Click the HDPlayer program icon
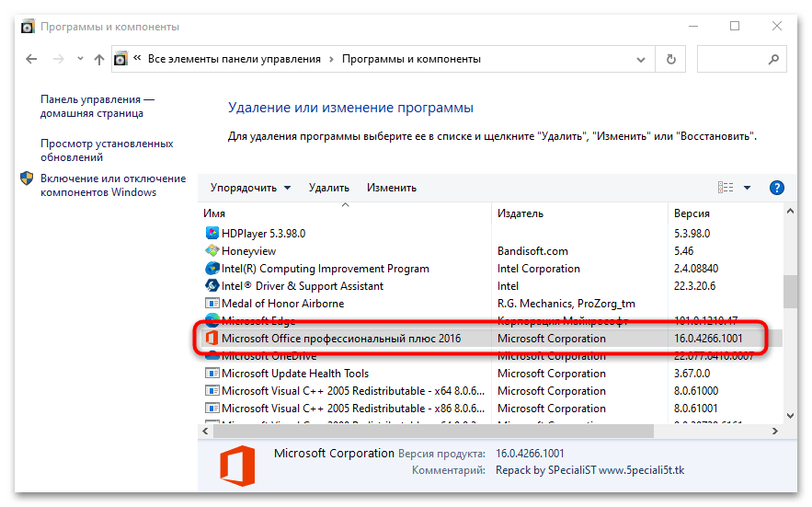 [x=212, y=234]
